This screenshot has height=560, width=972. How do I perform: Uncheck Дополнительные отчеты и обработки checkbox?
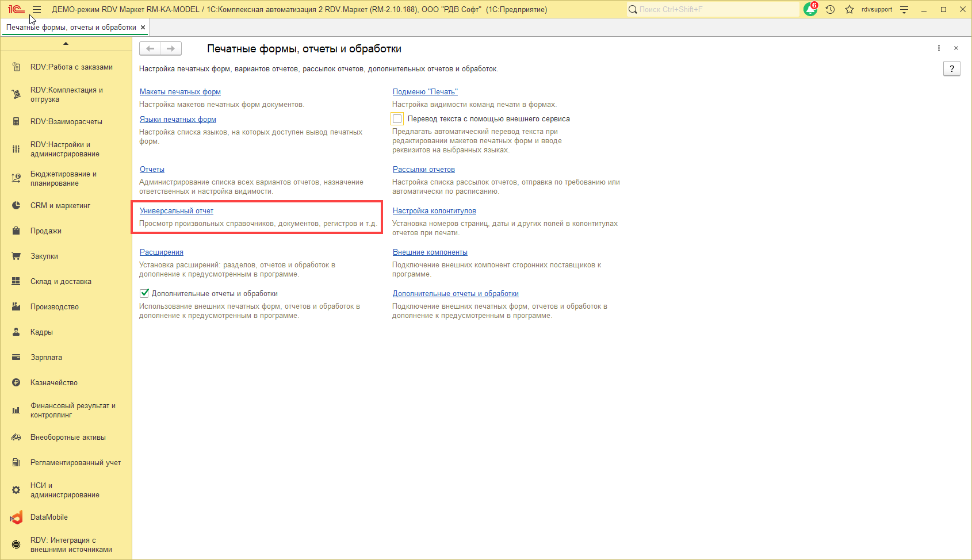coord(145,293)
